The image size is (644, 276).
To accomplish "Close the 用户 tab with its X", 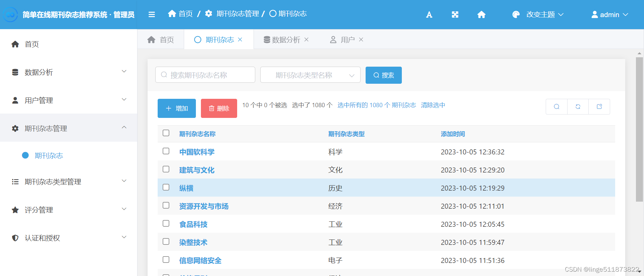I will 361,40.
